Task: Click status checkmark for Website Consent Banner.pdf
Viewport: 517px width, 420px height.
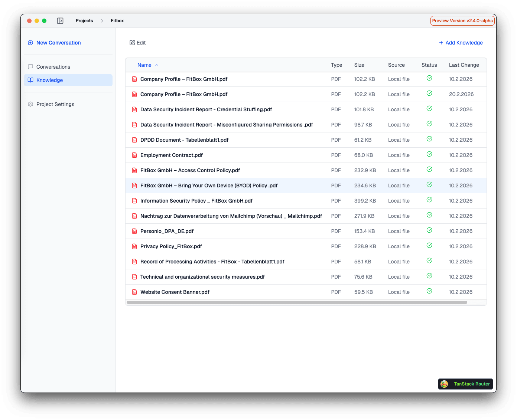Action: tap(429, 291)
